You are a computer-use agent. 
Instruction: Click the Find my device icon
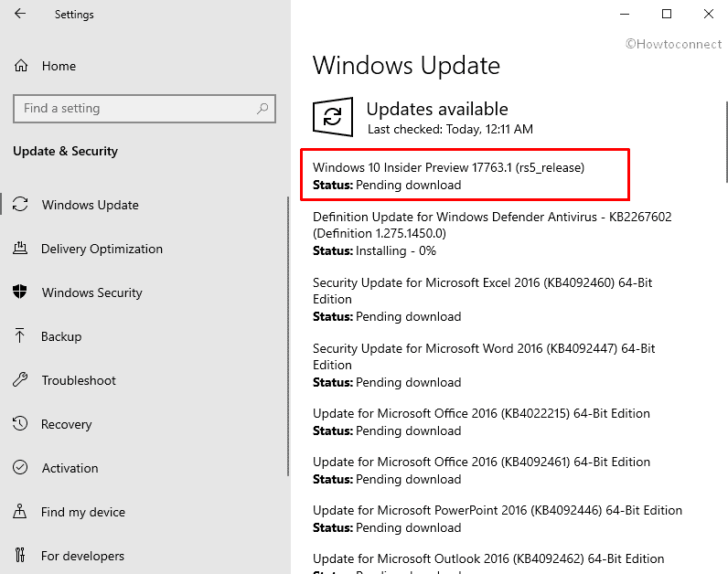(19, 511)
